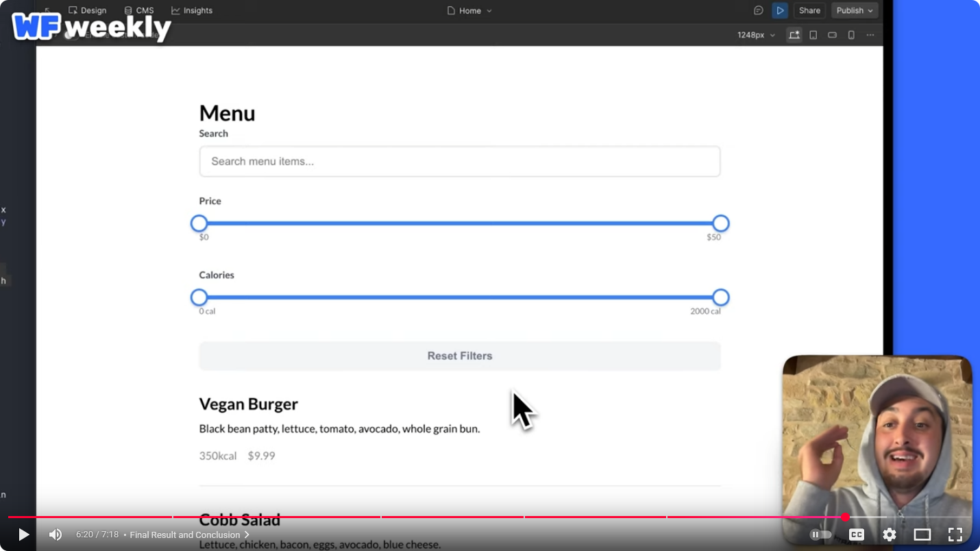Screen dimensions: 980x551
Task: Select the mobile portrait breakpoint icon
Action: click(x=851, y=35)
